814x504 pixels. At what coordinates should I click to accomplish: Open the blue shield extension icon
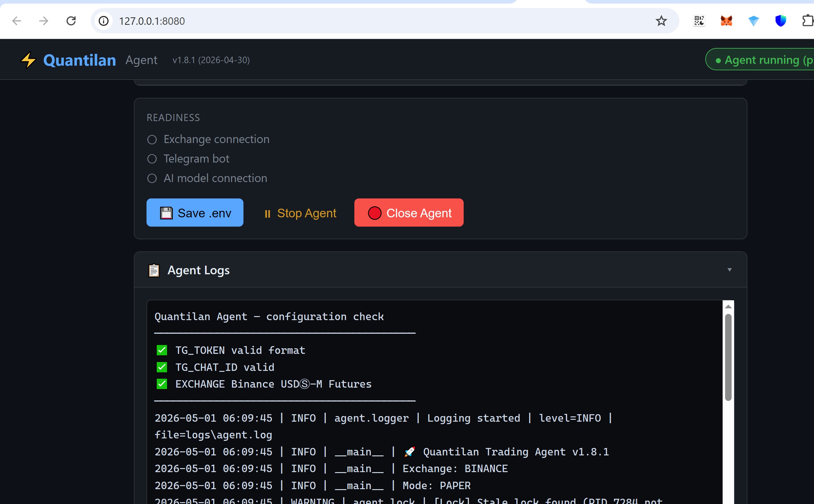coord(781,21)
